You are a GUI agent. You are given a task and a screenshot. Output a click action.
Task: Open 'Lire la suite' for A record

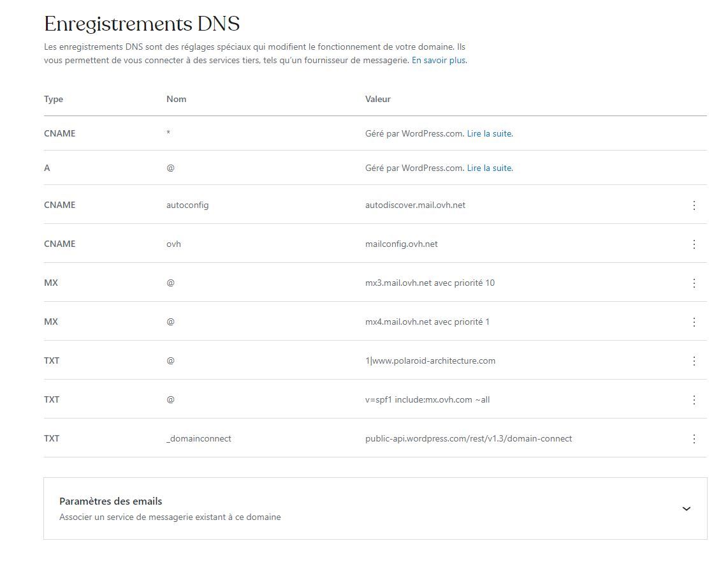[489, 168]
